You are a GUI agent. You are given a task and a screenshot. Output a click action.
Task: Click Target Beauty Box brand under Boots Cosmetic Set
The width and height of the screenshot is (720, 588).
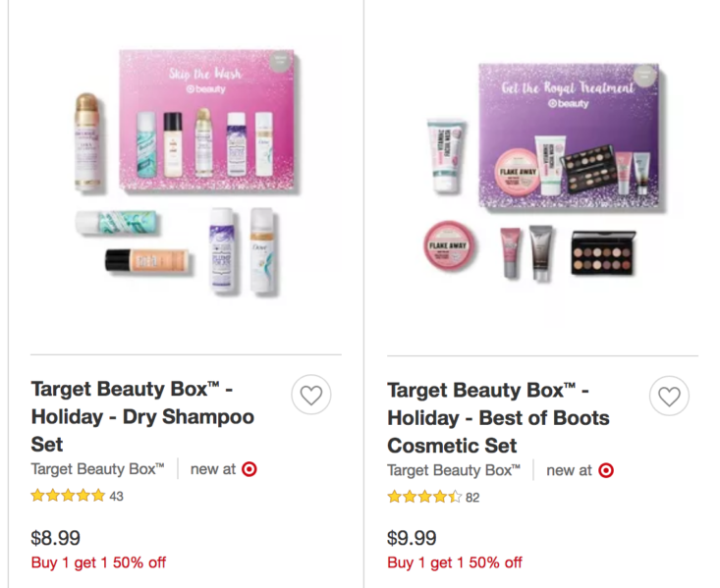tap(454, 470)
